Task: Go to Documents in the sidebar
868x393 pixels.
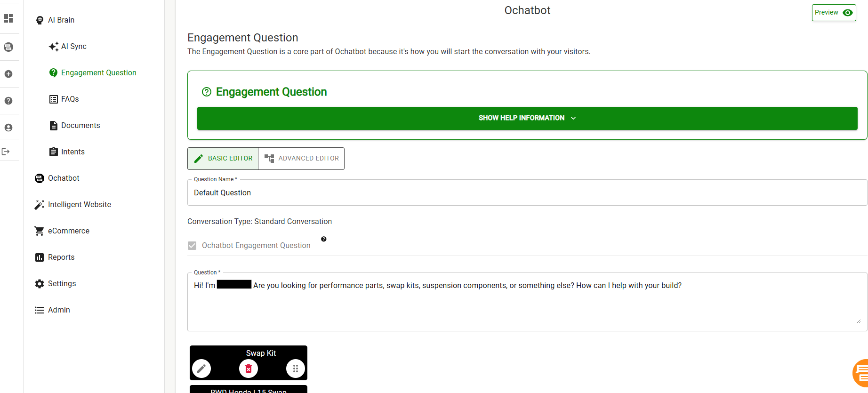Action: click(80, 126)
